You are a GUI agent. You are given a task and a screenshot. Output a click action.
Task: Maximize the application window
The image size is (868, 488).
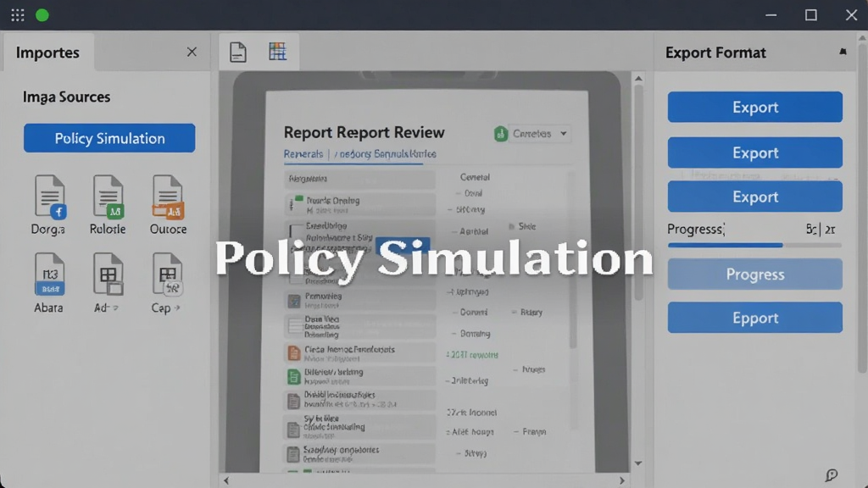(x=811, y=15)
